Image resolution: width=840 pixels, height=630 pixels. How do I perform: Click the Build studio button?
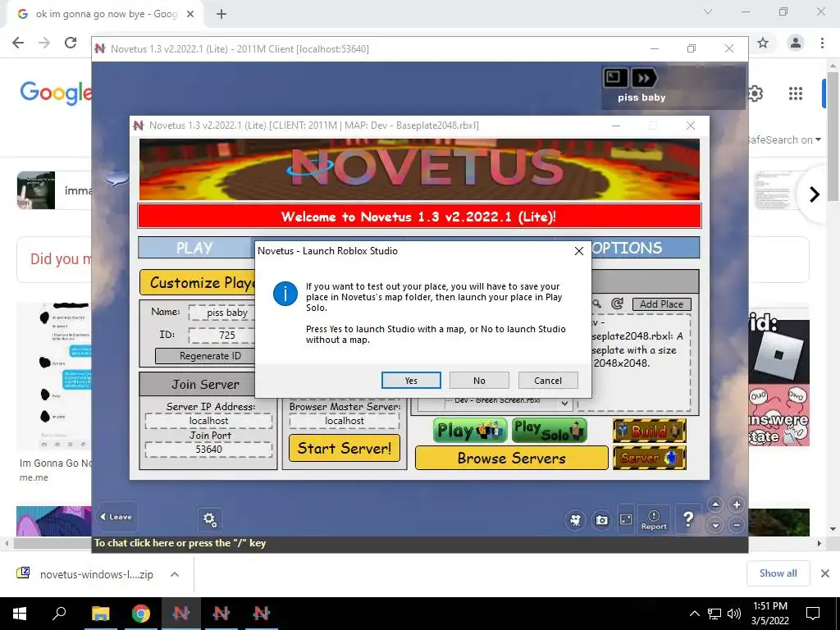[650, 431]
